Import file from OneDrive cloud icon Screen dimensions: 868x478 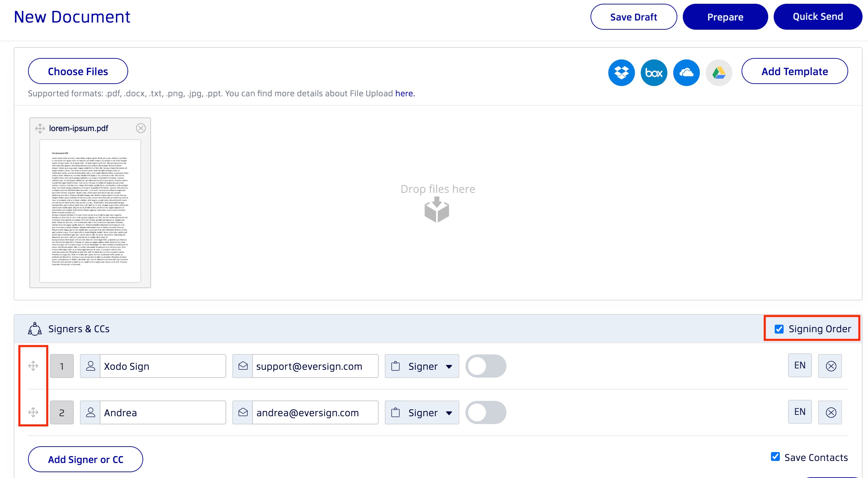(686, 73)
